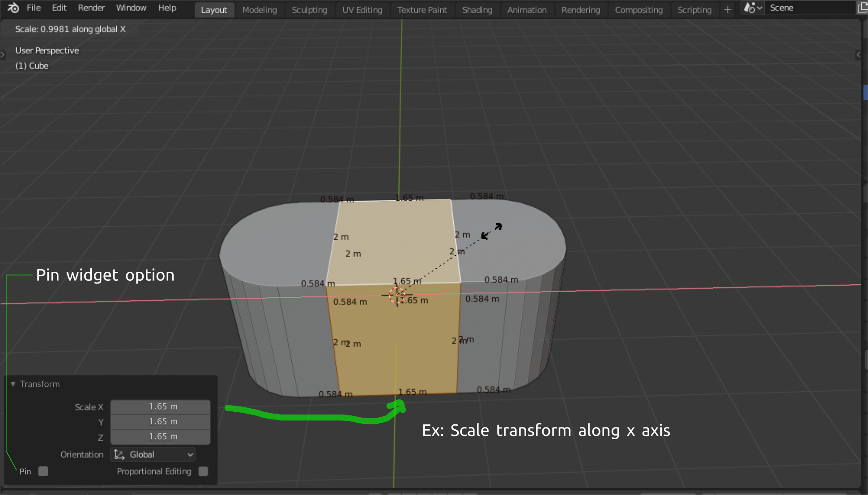Switch to the Shading workspace tab
The height and width of the screenshot is (495, 868).
pyautogui.click(x=477, y=10)
